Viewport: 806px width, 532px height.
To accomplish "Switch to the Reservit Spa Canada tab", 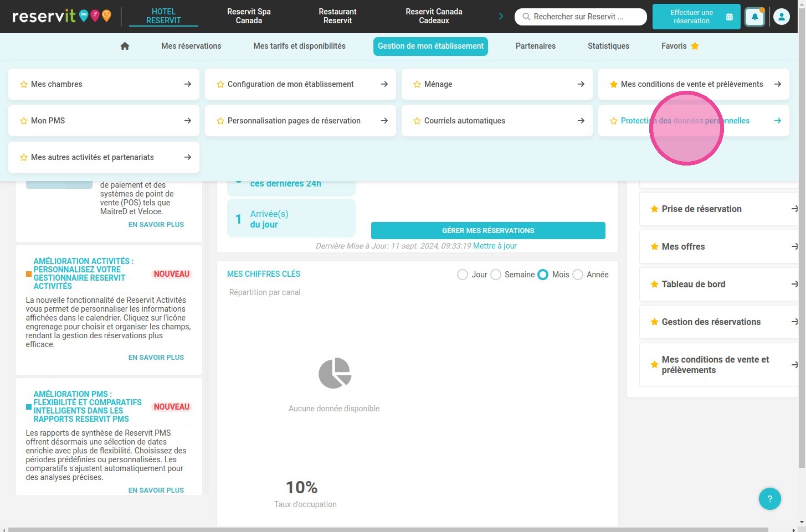I will coord(249,16).
